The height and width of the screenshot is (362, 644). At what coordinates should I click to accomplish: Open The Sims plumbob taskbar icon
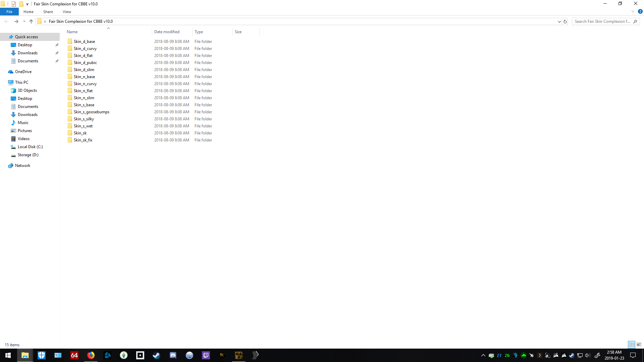[x=124, y=355]
